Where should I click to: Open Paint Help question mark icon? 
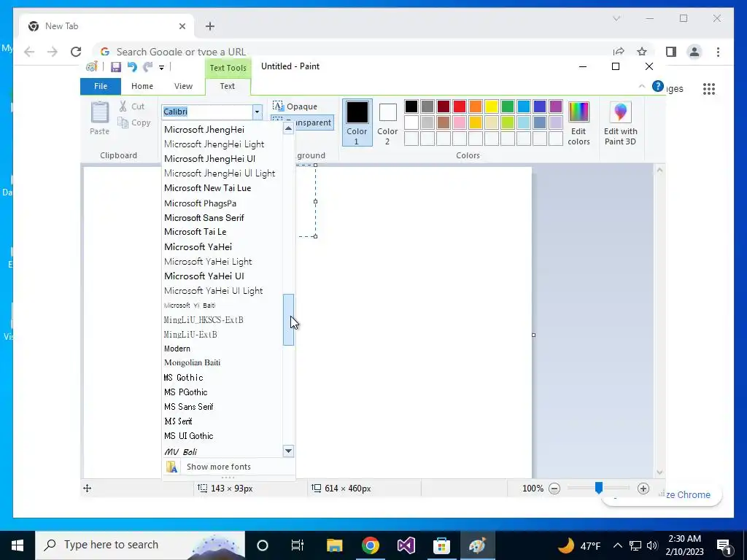point(658,86)
